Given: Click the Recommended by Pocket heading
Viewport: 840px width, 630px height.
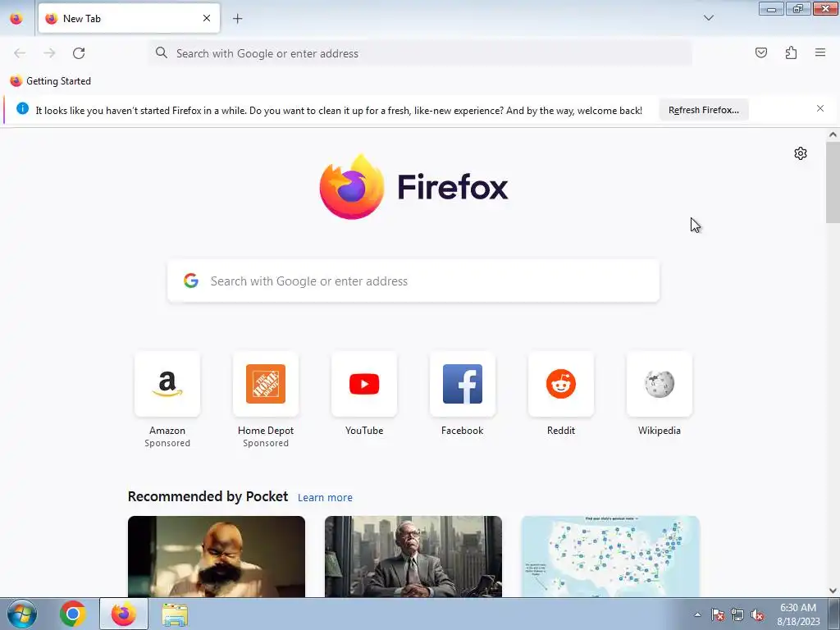Looking at the screenshot, I should pyautogui.click(x=208, y=496).
